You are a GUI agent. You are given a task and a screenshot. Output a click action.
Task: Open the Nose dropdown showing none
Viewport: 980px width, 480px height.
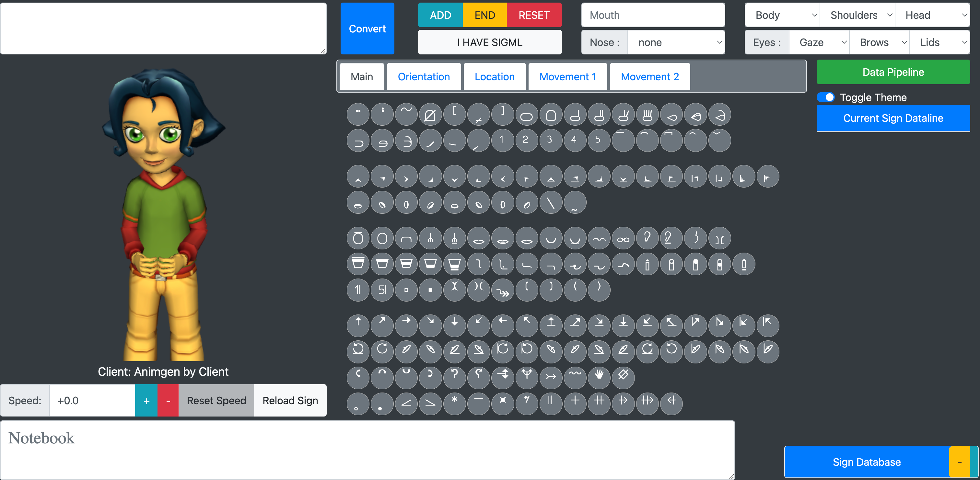[676, 42]
